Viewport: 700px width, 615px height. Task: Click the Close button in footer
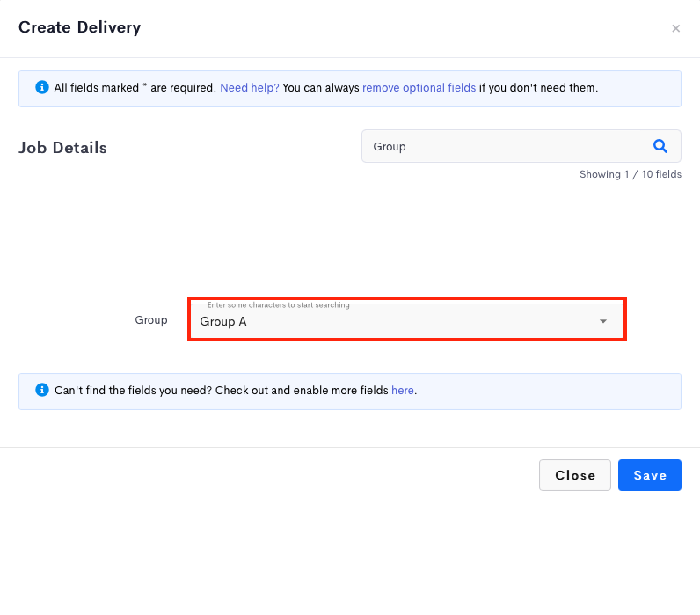click(574, 475)
